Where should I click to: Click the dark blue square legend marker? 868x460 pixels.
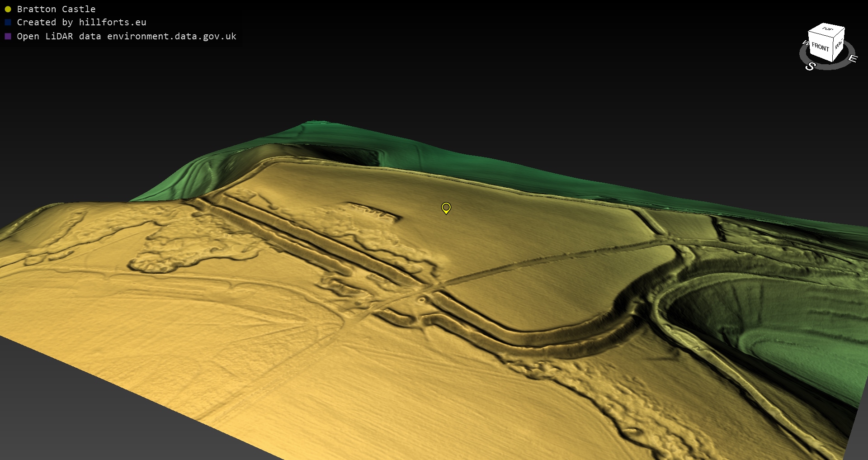(x=8, y=22)
